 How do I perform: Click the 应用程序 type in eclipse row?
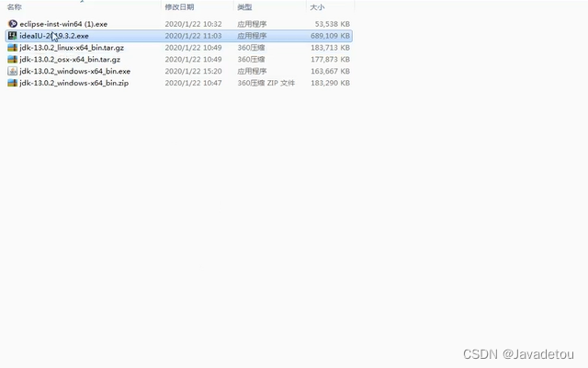[252, 24]
